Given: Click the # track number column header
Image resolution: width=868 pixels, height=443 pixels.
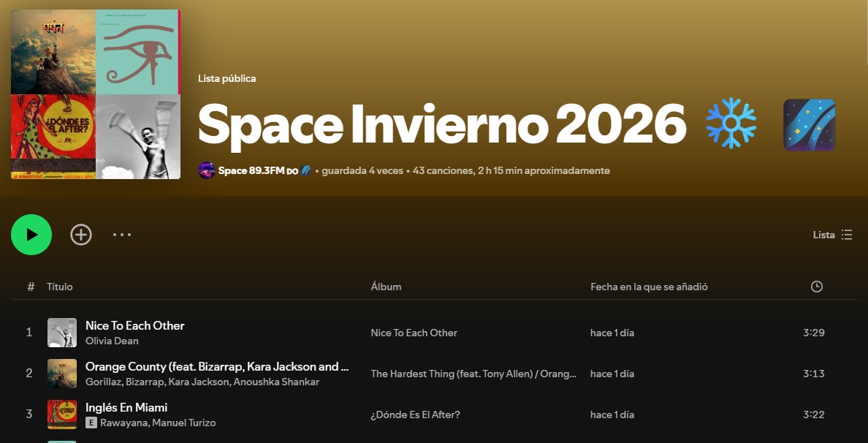Looking at the screenshot, I should point(31,287).
